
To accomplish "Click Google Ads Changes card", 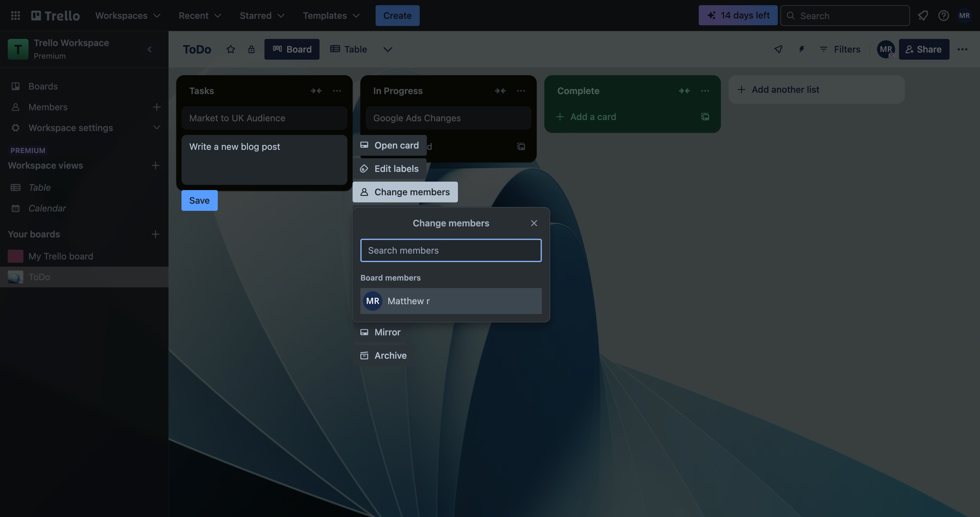I will tap(448, 118).
